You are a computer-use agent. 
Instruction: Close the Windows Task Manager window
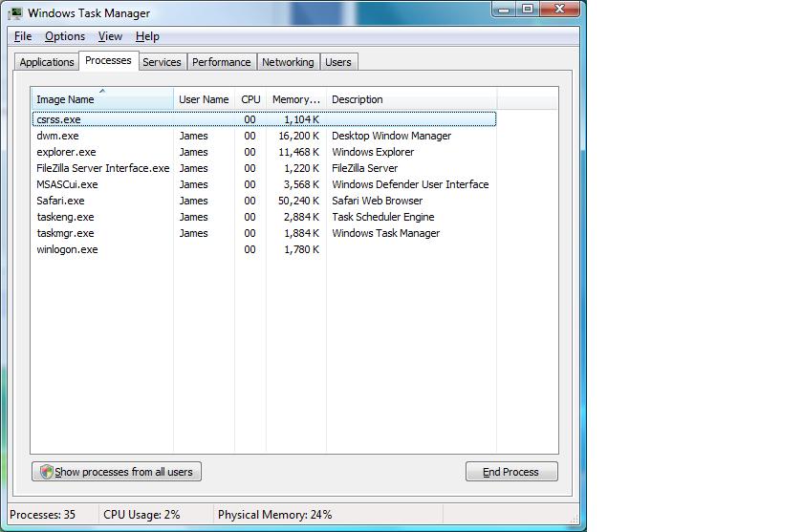(x=560, y=10)
